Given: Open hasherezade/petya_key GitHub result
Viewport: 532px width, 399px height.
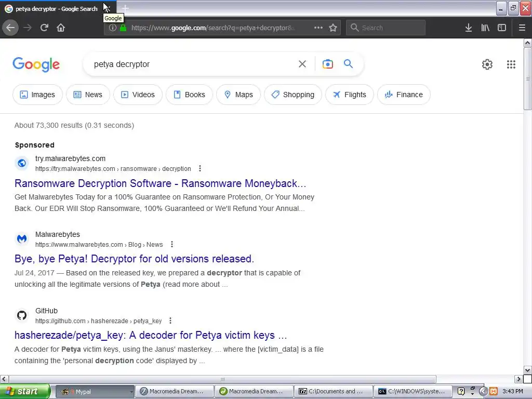Looking at the screenshot, I should point(151,335).
